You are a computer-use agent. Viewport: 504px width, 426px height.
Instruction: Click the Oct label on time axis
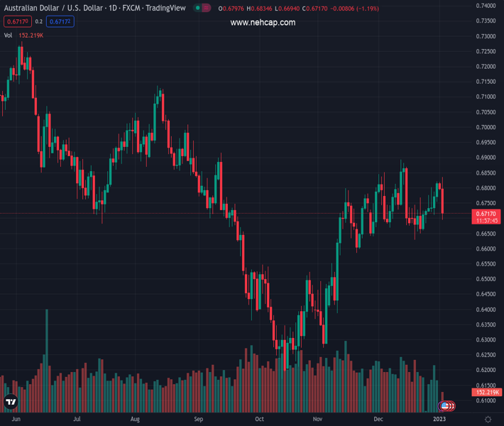pos(259,419)
